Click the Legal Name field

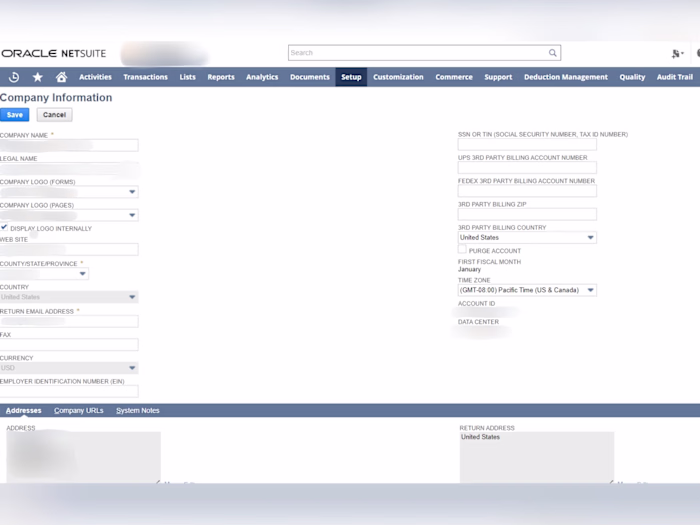pyautogui.click(x=69, y=169)
